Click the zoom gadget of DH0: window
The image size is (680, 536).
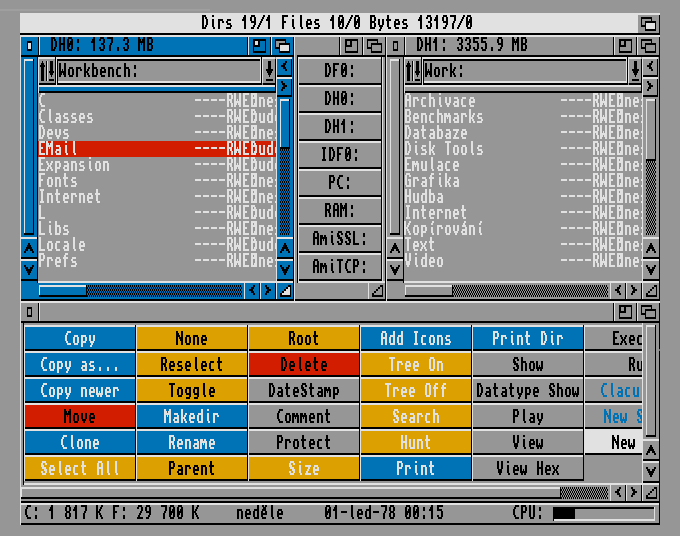pyautogui.click(x=260, y=46)
